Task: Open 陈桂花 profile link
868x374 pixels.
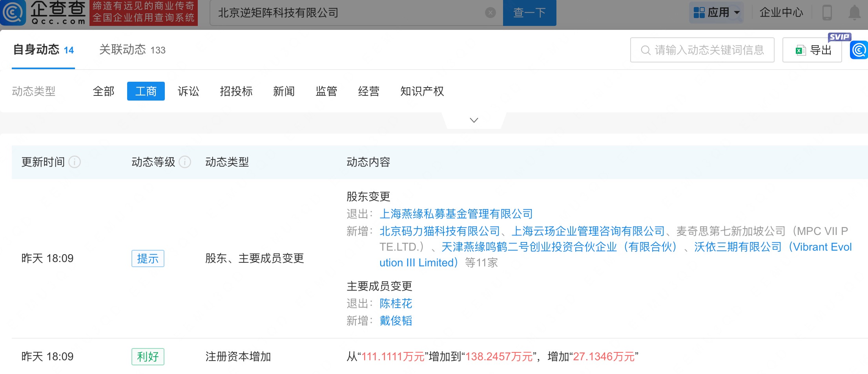Action: (396, 303)
